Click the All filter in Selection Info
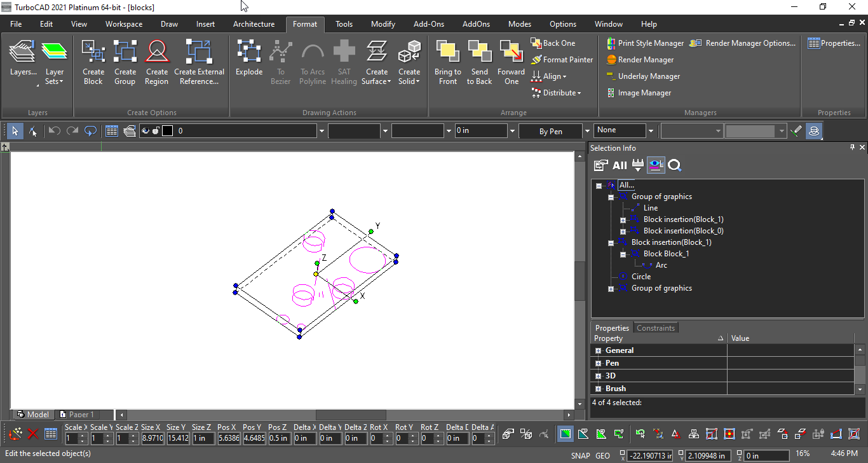868x463 pixels. pyautogui.click(x=620, y=165)
